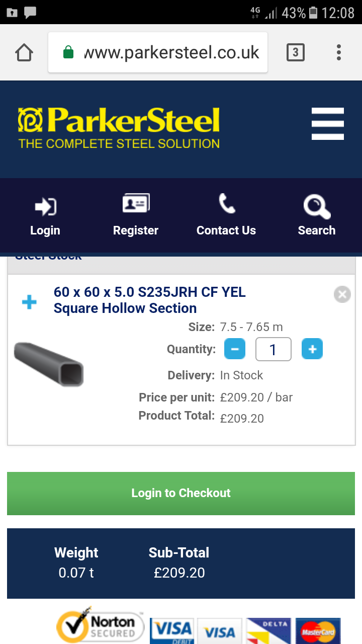Tap the MasterCard payment logo

click(318, 631)
